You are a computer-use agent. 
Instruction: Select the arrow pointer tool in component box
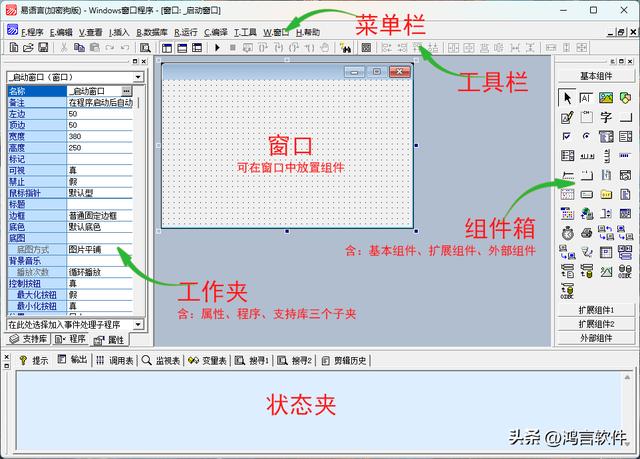point(568,97)
